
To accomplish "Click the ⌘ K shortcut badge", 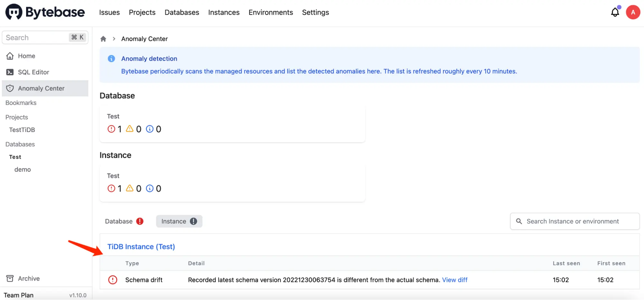I will point(77,37).
